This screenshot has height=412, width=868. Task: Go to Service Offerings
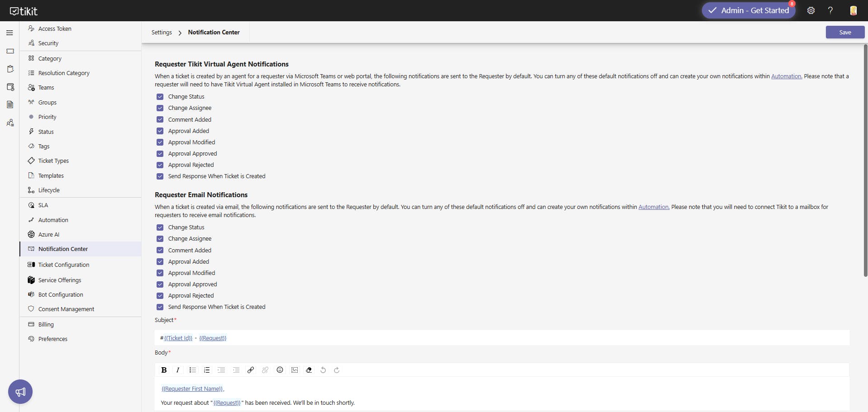tap(60, 280)
